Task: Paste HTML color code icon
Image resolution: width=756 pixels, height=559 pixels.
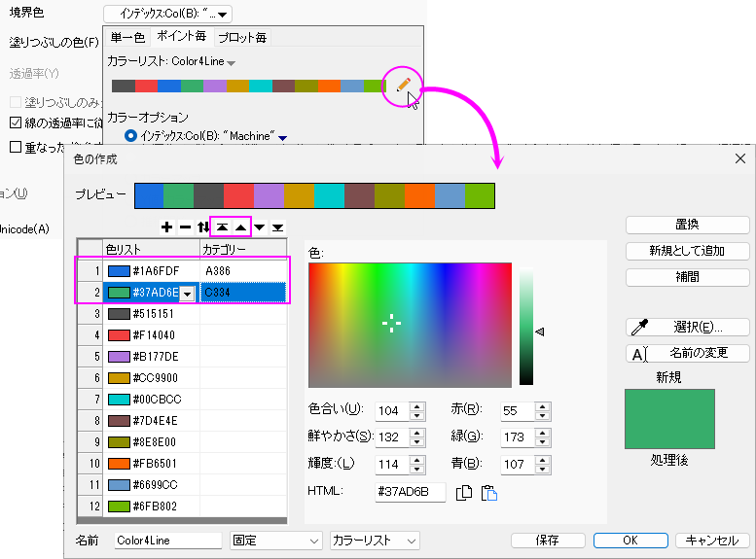Action: coord(488,493)
